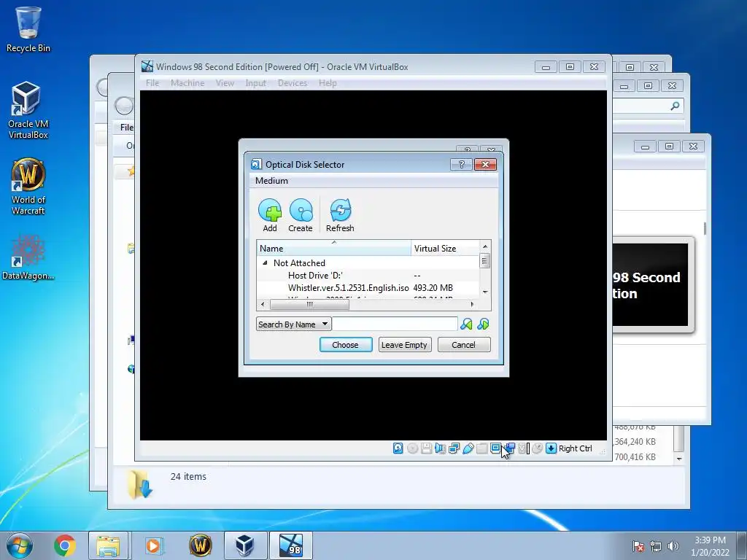Screen dimensions: 747x560
Task: Click the USB devices status bar icon
Action: pyautogui.click(x=468, y=448)
